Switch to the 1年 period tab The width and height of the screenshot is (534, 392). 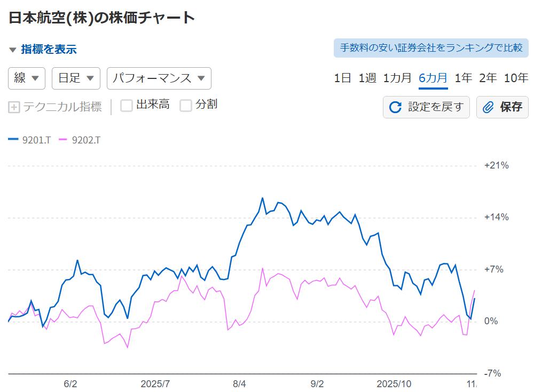tap(464, 78)
